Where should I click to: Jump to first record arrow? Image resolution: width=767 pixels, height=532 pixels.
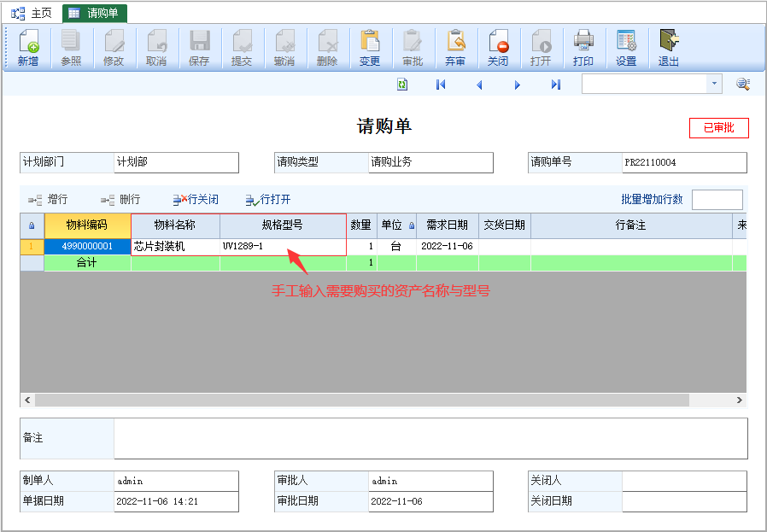pyautogui.click(x=441, y=85)
